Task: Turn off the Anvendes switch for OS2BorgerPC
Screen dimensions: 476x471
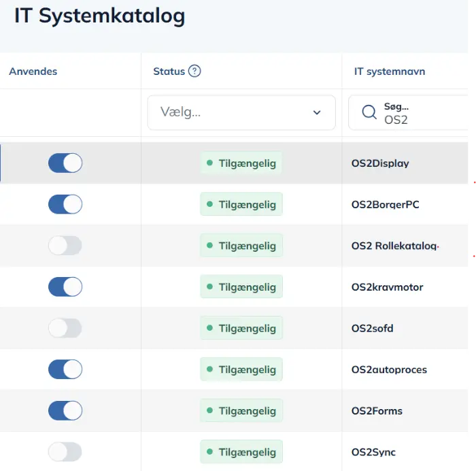Action: pyautogui.click(x=65, y=204)
